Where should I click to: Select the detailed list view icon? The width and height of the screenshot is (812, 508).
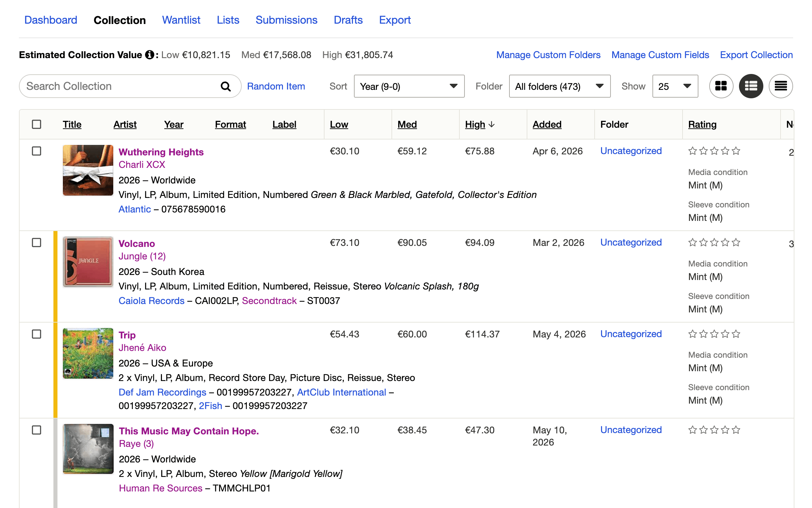751,86
